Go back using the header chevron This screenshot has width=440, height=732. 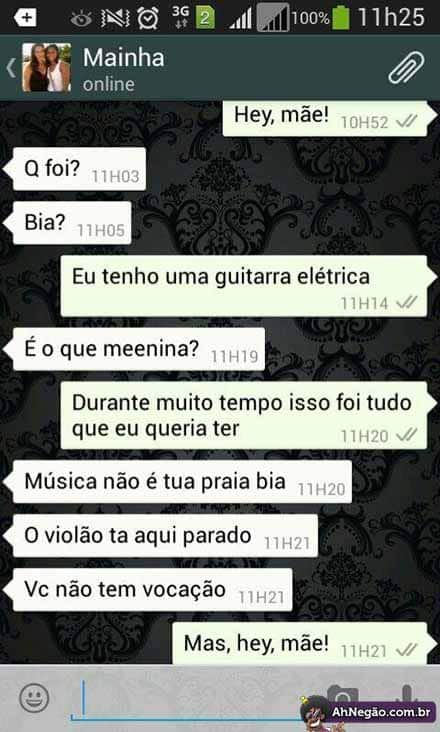pos(11,68)
